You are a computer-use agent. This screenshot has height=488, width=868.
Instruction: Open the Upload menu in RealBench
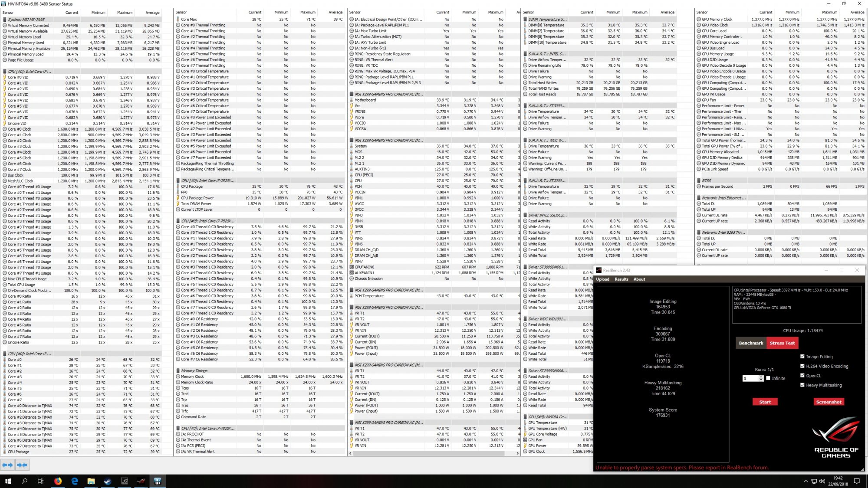602,279
